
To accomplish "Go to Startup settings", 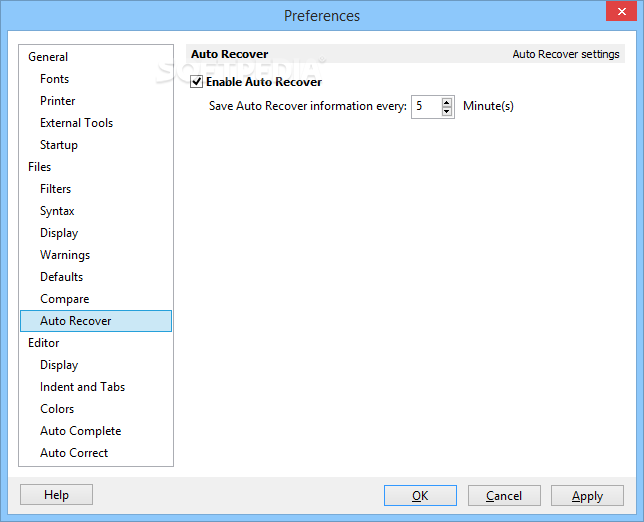I will pyautogui.click(x=59, y=145).
